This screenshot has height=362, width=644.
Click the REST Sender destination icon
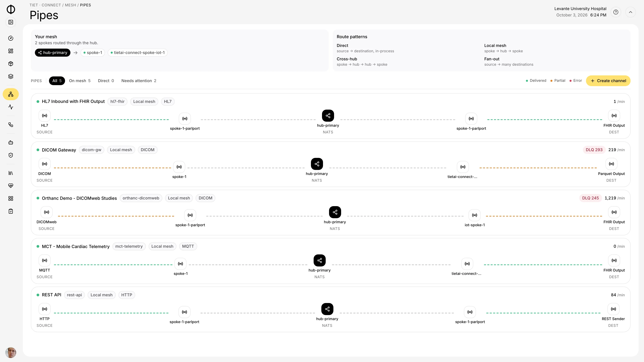613,309
